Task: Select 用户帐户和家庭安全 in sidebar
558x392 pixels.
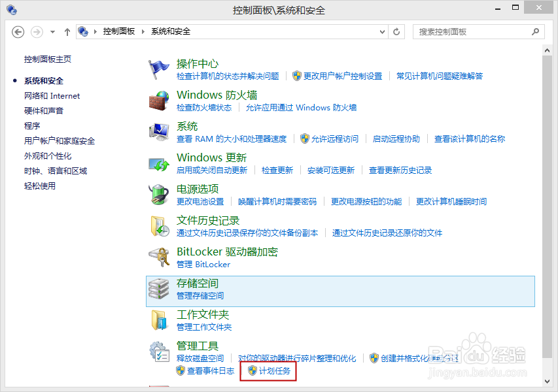Action: (60, 141)
